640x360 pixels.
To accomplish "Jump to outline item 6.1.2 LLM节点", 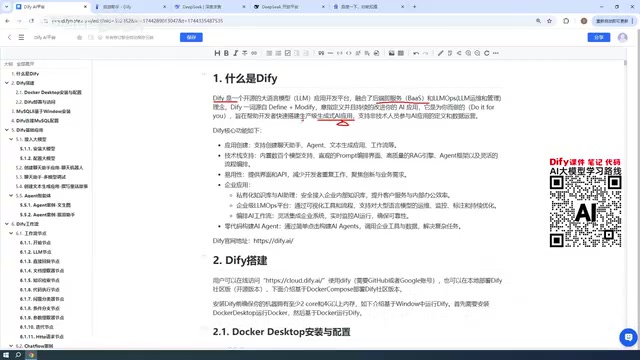I will click(x=35, y=252).
